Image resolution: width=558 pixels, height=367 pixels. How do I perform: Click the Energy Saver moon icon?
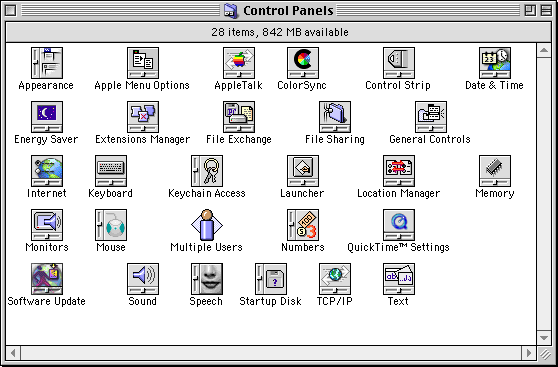[x=47, y=117]
